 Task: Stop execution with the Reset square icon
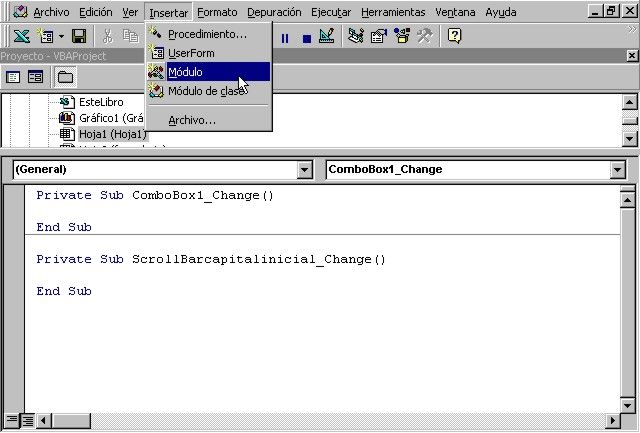(307, 39)
